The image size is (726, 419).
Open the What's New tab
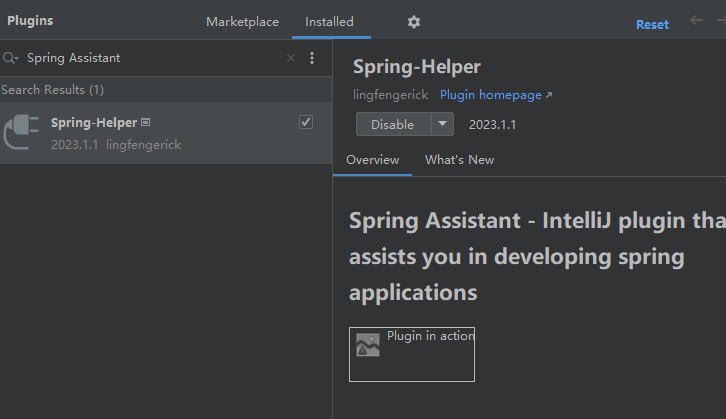(459, 160)
